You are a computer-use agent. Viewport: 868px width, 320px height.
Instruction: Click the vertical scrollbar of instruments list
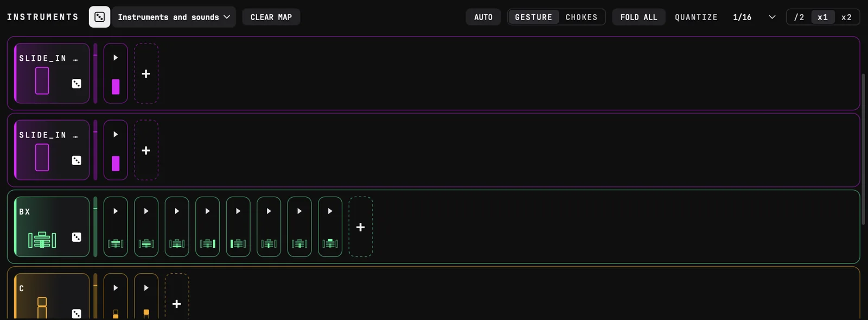point(864,149)
